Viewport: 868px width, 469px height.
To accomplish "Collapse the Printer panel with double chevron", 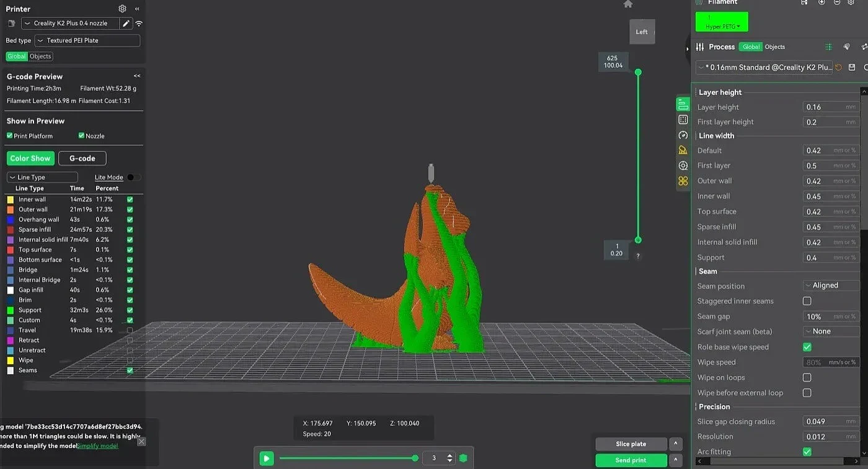I will tap(137, 9).
